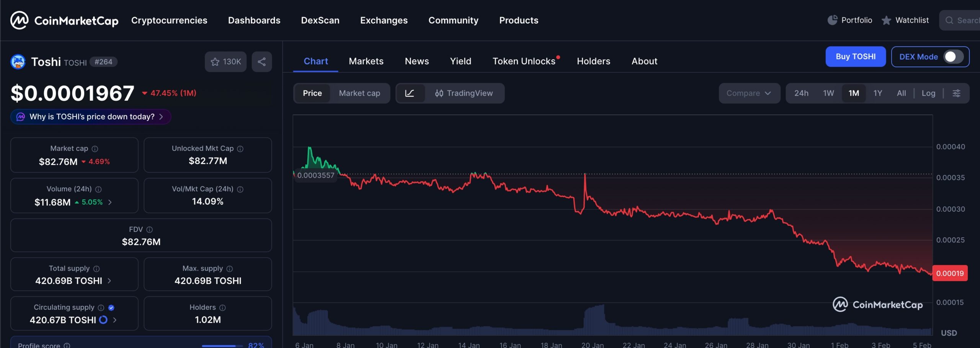The width and height of the screenshot is (980, 348).
Task: Open the Community menu
Action: pos(453,20)
